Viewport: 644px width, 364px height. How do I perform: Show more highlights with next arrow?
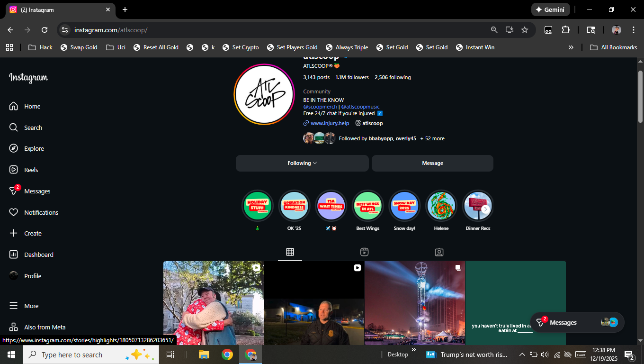click(x=485, y=209)
